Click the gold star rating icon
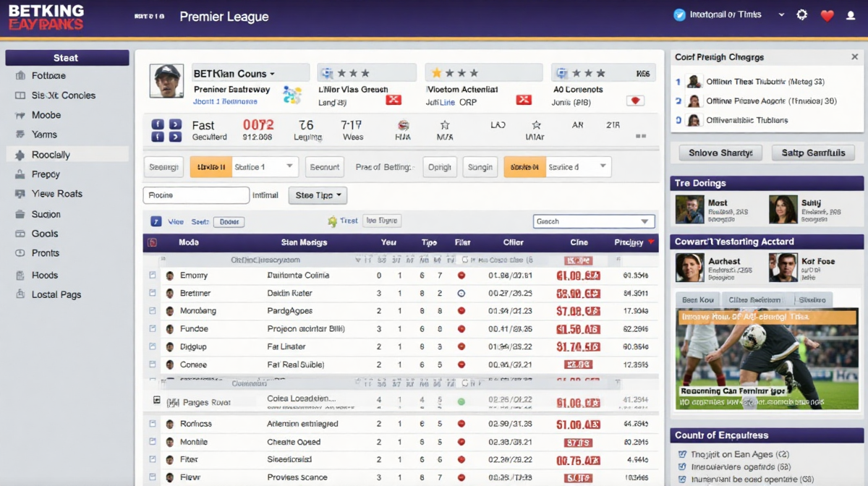The image size is (868, 486). coord(436,73)
